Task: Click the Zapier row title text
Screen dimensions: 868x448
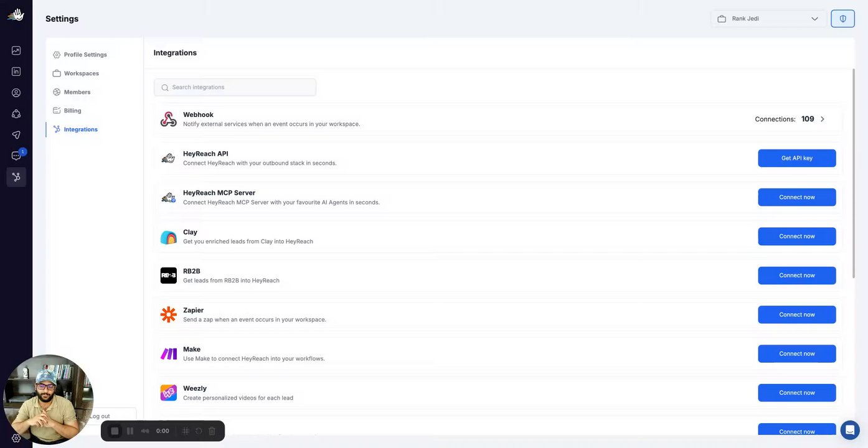Action: coord(193,310)
